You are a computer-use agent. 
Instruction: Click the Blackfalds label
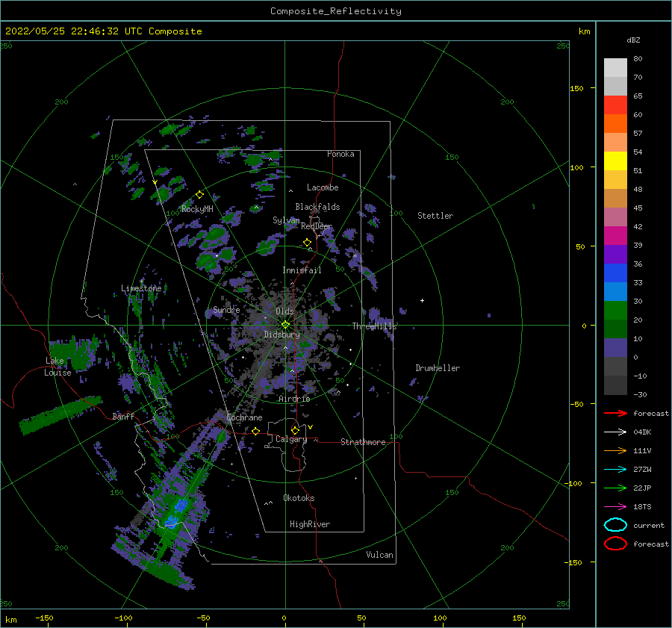pos(317,207)
